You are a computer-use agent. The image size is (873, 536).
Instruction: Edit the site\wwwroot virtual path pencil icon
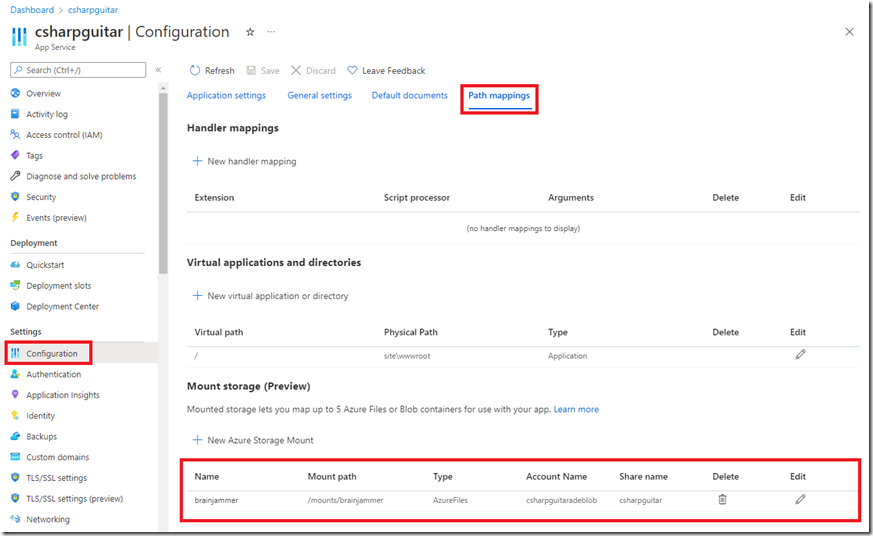800,355
